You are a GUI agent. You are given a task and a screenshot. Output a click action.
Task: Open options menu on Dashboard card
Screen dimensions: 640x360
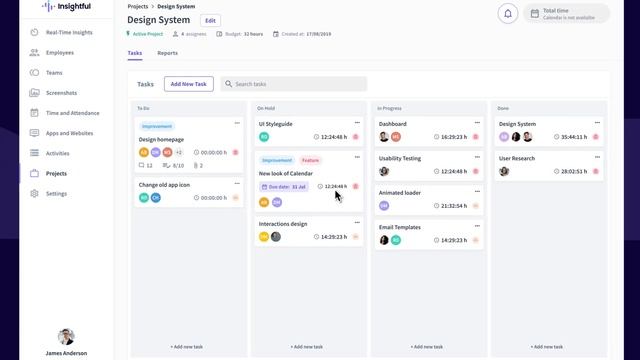[x=477, y=122]
